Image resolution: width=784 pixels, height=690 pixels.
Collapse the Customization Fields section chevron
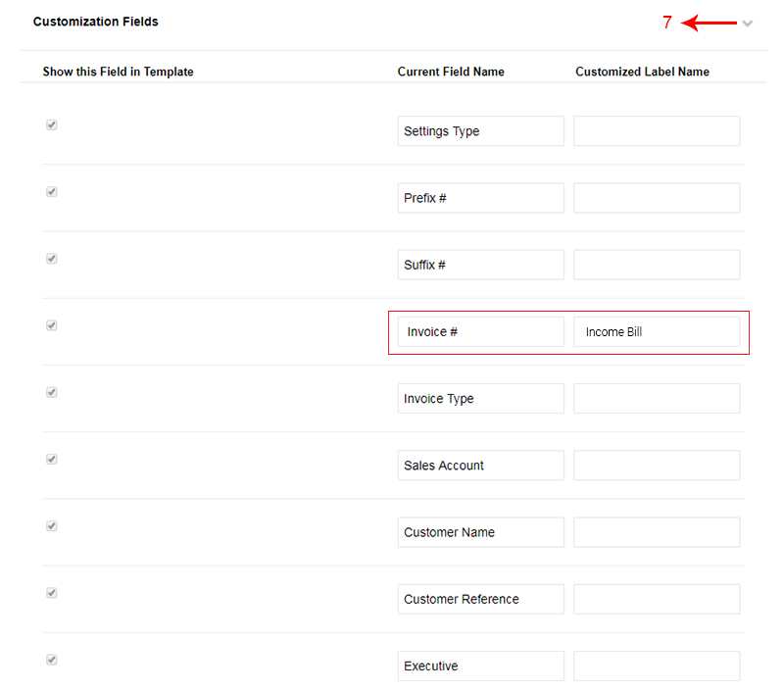point(747,23)
